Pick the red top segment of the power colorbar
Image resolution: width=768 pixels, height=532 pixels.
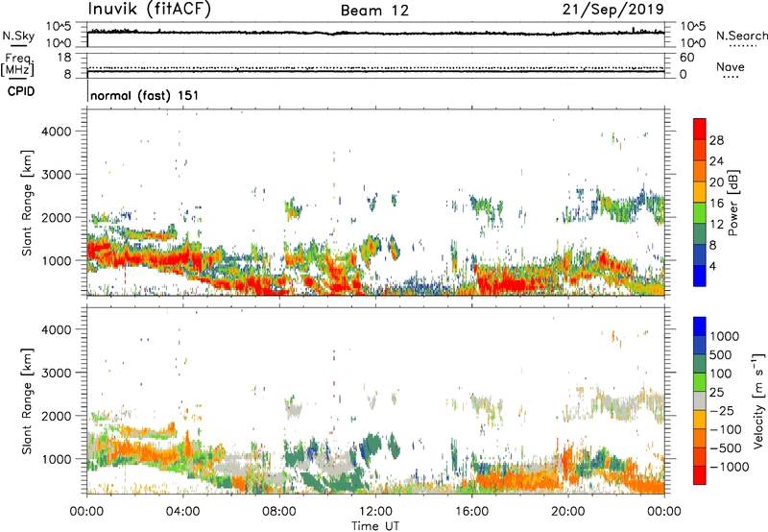pos(700,130)
